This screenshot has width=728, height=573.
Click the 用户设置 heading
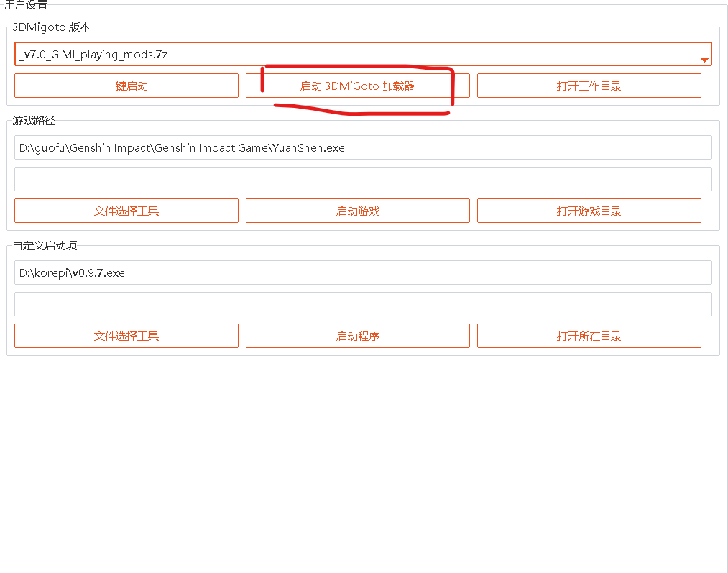[x=27, y=5]
